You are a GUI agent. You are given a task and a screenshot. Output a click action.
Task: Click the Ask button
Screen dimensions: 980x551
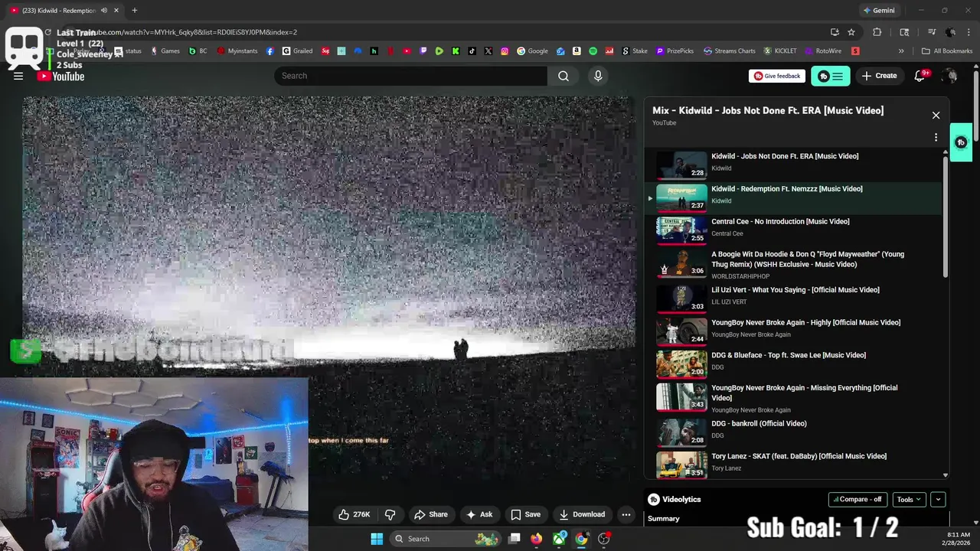pos(479,514)
